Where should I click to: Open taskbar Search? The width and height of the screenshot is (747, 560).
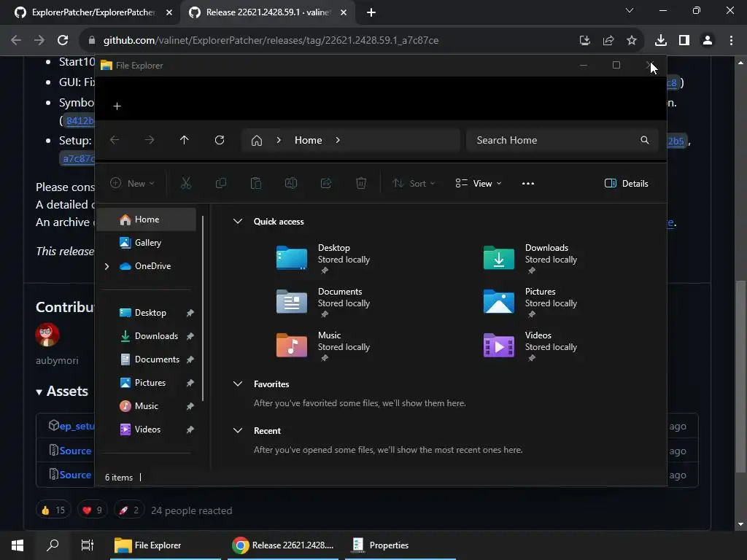[53, 545]
